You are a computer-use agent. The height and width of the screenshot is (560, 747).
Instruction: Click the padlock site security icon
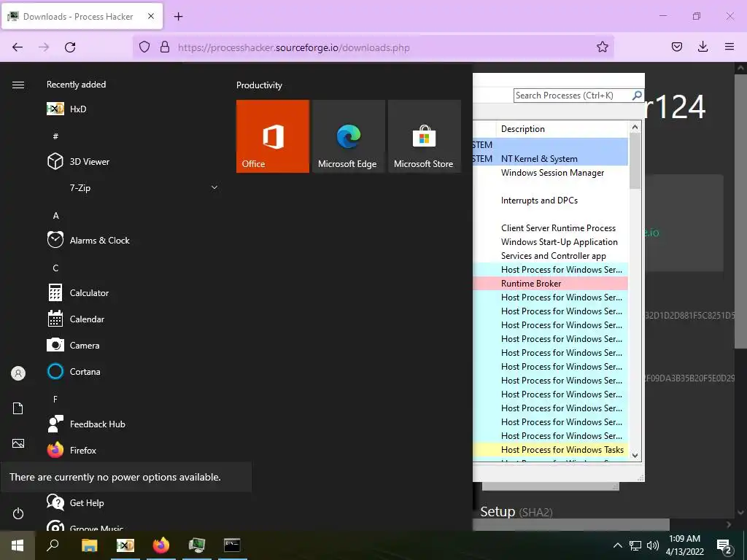(x=165, y=47)
